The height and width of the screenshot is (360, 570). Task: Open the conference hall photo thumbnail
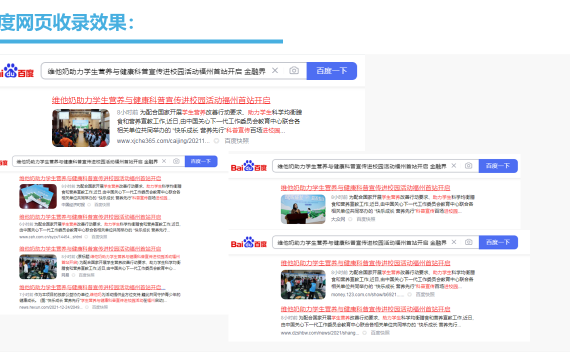coord(81,128)
